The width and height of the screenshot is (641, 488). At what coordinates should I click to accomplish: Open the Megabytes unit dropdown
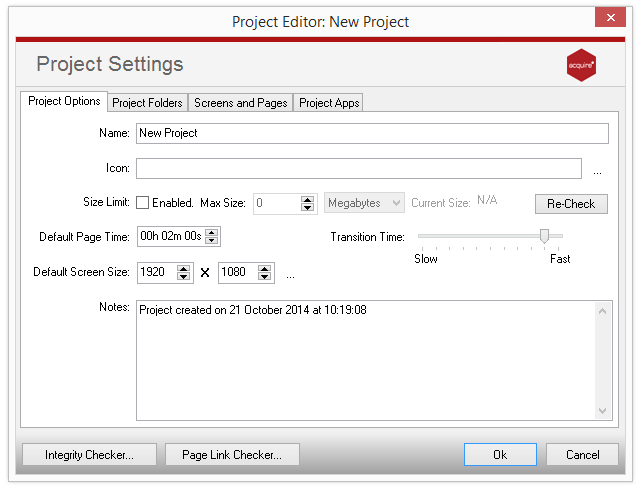tap(364, 203)
